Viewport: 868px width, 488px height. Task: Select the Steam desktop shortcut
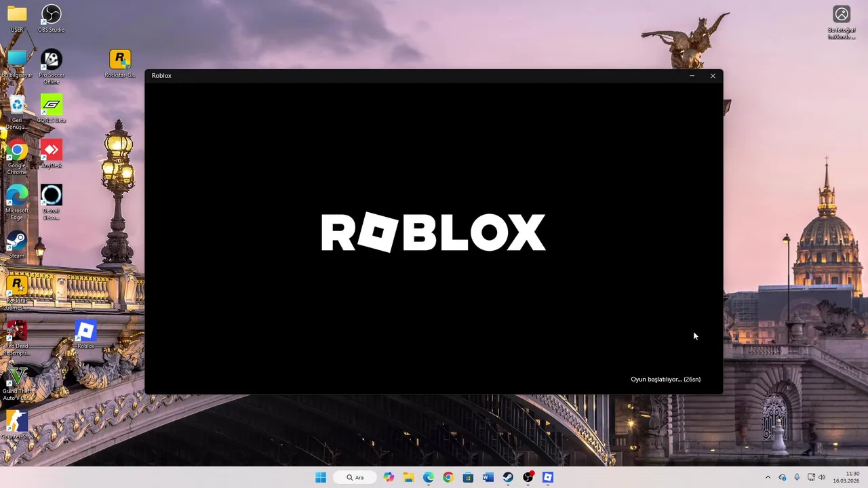[x=17, y=245]
